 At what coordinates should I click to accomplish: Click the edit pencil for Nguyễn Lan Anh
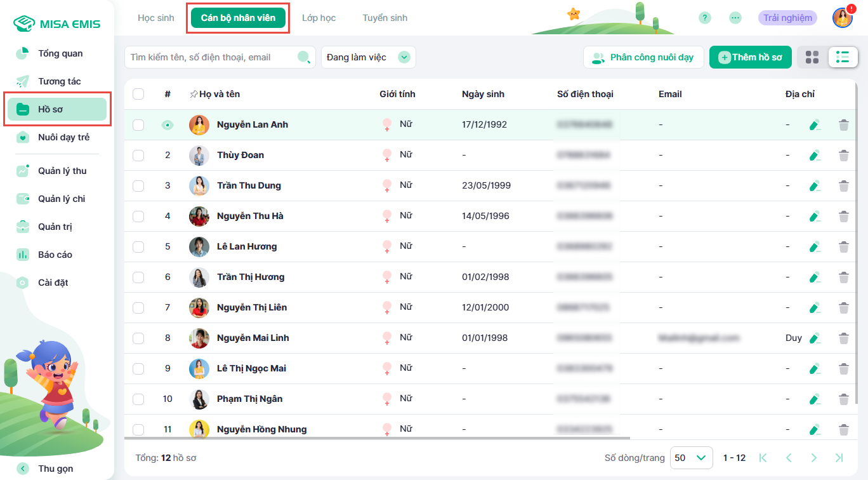pos(815,125)
